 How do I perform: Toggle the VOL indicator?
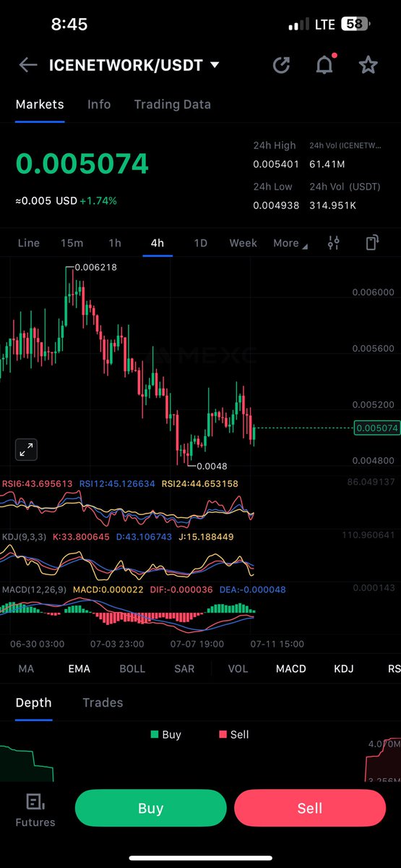click(x=238, y=668)
